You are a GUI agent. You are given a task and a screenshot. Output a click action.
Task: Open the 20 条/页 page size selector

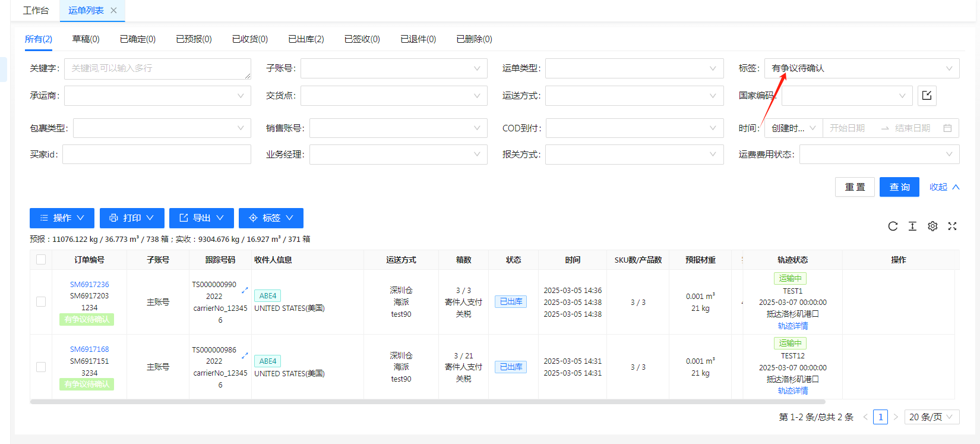tap(931, 417)
